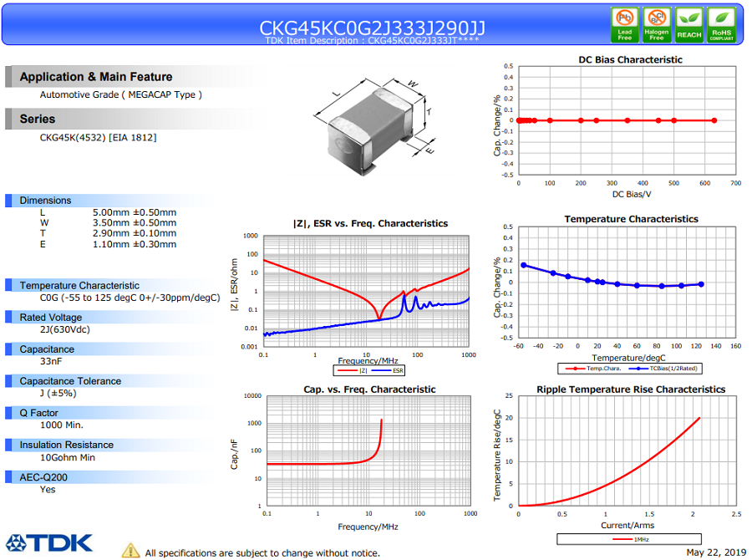Click the TDK Item Description line
This screenshot has width=752, height=560.
[x=372, y=41]
